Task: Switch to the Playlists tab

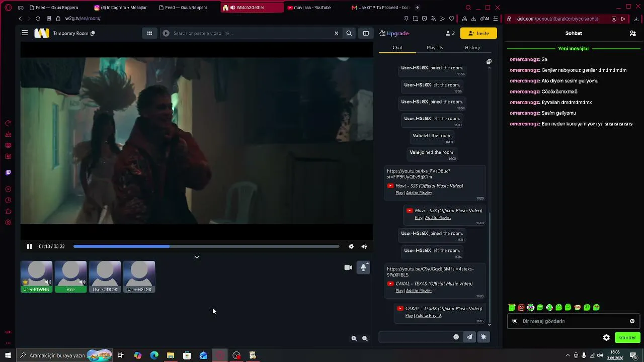Action: tap(435, 48)
